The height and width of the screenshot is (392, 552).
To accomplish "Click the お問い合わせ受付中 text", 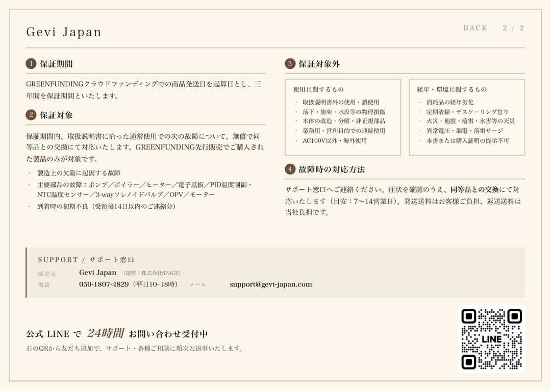I will click(x=168, y=334).
